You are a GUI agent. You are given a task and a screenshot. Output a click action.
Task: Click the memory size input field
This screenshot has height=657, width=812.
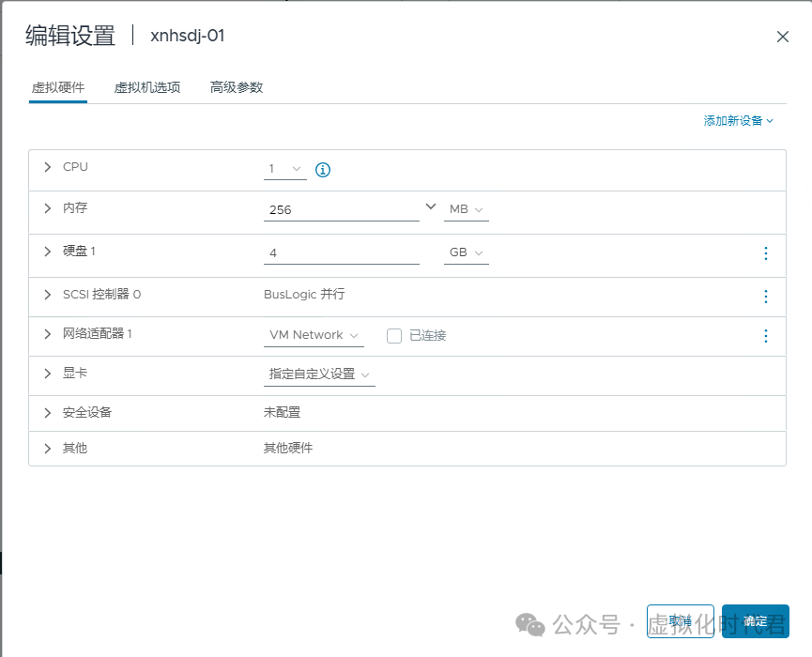pos(338,208)
